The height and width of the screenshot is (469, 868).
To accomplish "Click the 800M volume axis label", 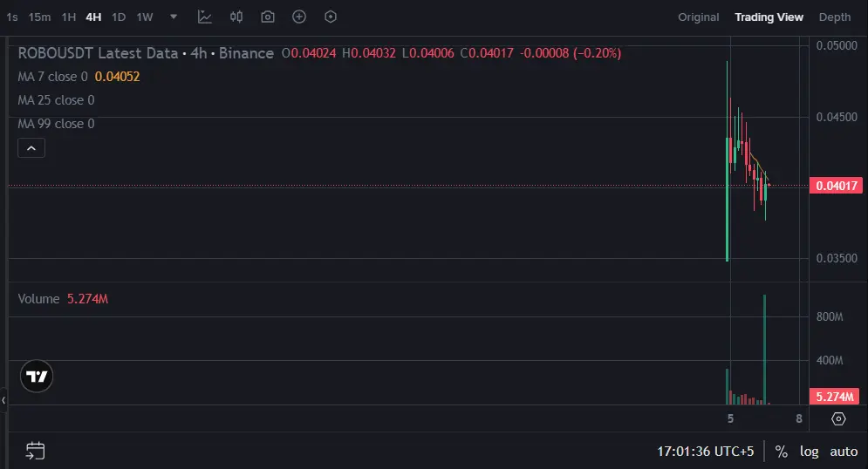I will tap(830, 316).
